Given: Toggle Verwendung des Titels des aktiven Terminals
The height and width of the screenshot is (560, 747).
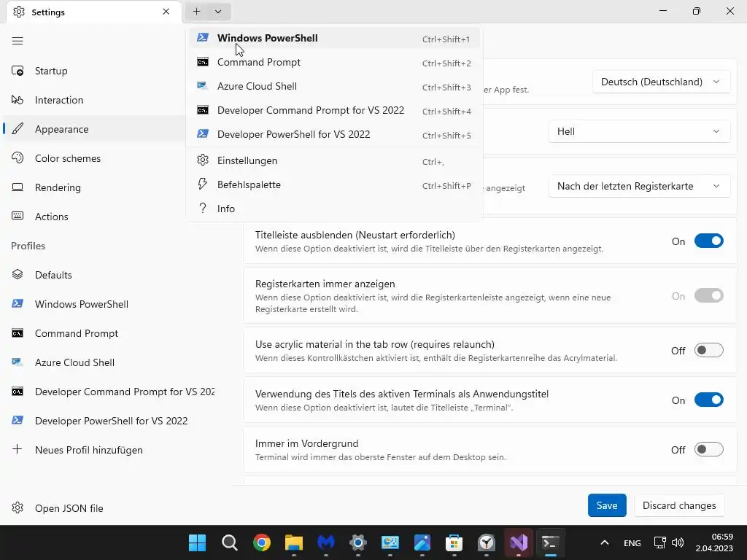Looking at the screenshot, I should 708,400.
